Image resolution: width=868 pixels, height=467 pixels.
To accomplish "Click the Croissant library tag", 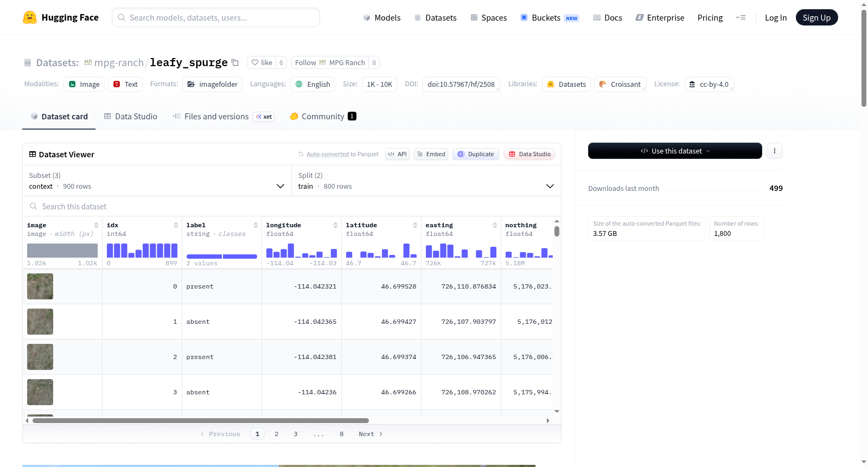I will (x=620, y=84).
